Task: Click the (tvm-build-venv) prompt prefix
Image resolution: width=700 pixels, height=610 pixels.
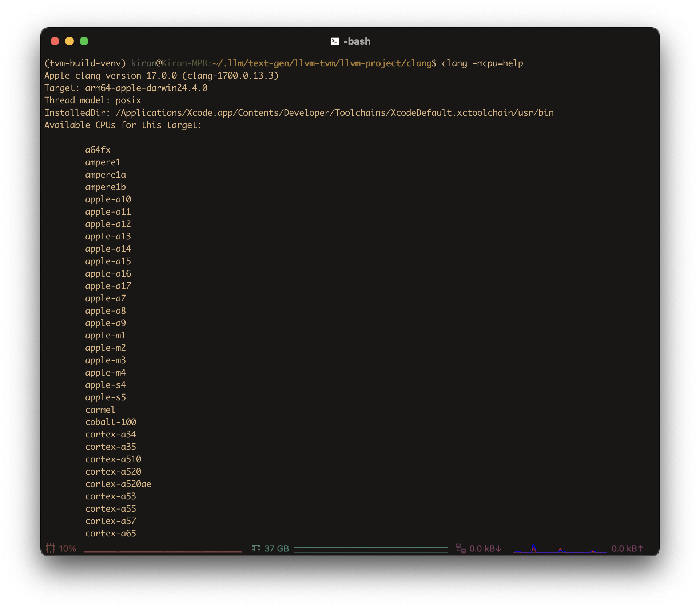Action: tap(85, 63)
